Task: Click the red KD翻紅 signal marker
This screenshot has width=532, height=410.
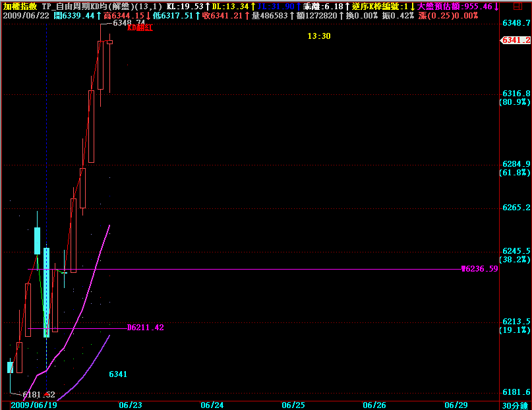Action: click(140, 28)
